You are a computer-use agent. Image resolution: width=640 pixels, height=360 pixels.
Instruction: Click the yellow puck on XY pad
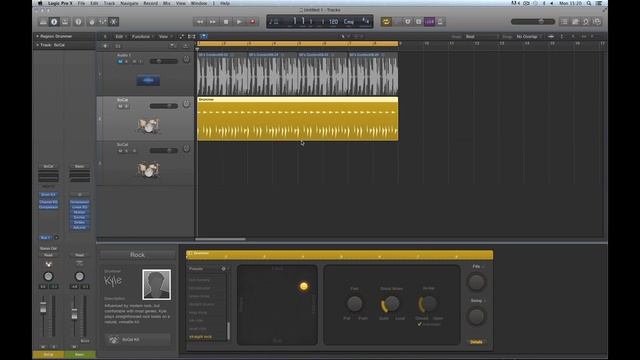pyautogui.click(x=304, y=287)
